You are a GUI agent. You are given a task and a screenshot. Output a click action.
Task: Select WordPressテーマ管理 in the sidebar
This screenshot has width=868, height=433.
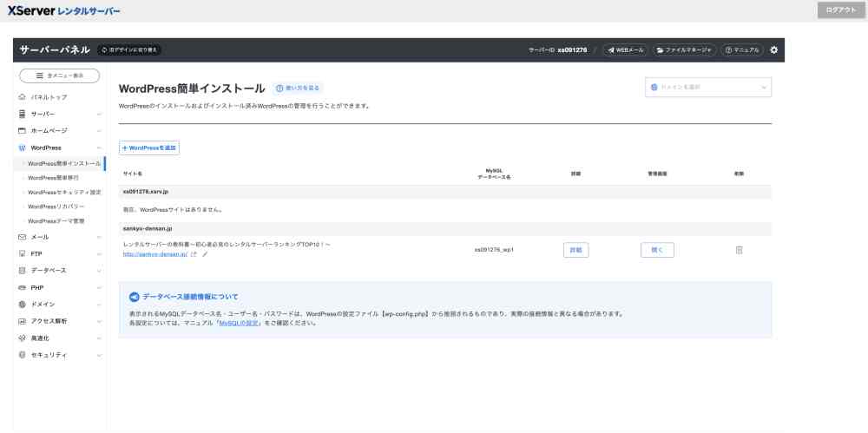click(x=56, y=221)
